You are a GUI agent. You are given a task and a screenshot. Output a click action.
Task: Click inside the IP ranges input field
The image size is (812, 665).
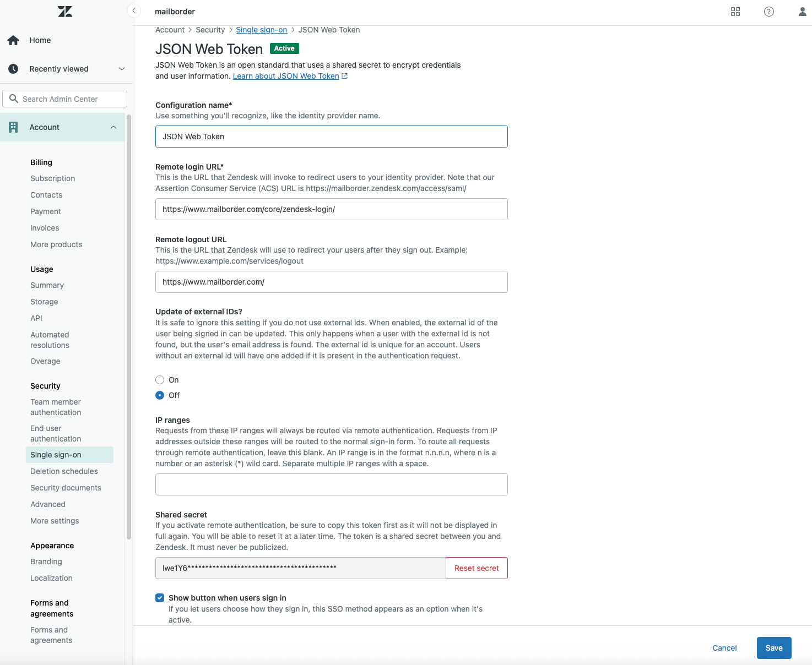click(x=331, y=484)
